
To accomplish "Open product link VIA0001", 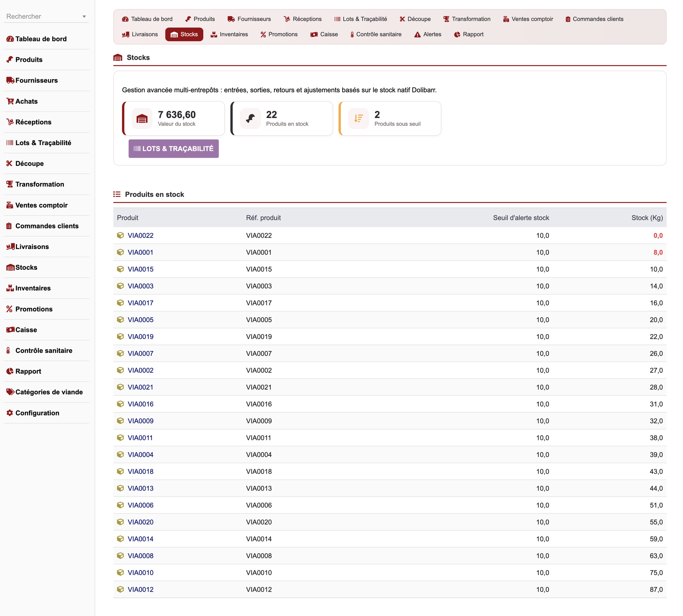I will point(140,252).
